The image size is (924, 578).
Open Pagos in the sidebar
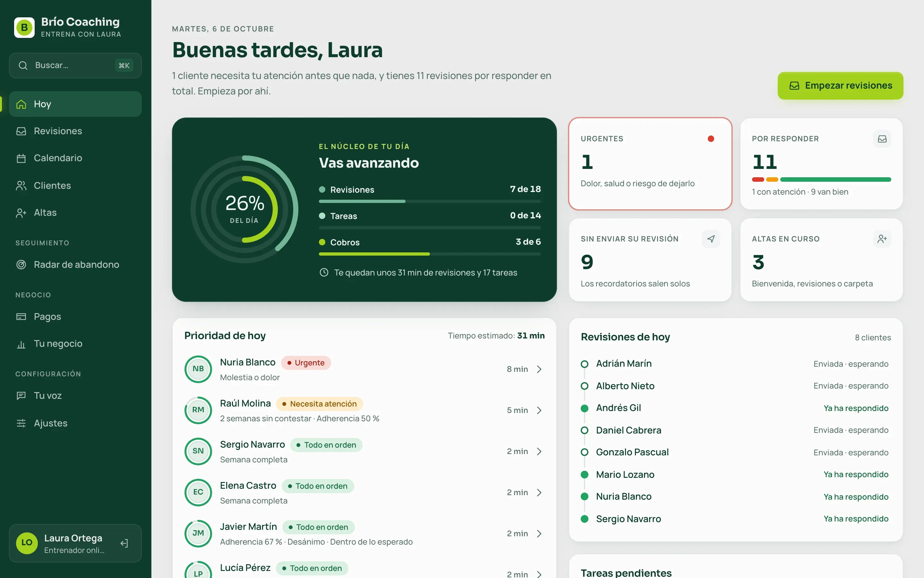click(x=75, y=317)
